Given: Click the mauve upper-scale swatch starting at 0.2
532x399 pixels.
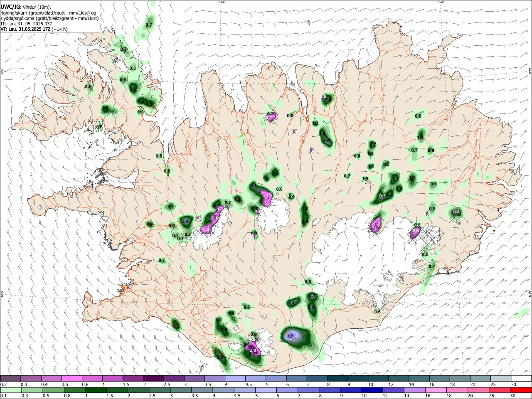Looking at the screenshot, I should point(10,379).
